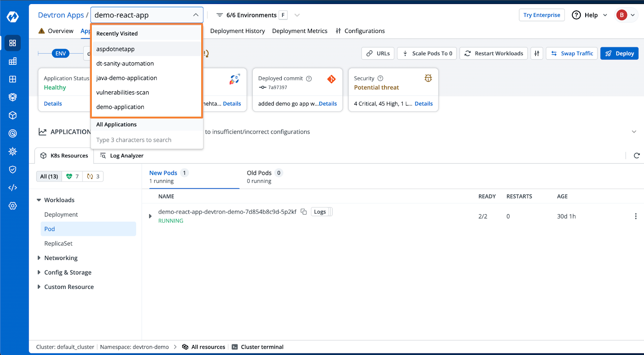Image resolution: width=644 pixels, height=355 pixels.
Task: Open the Chart Store sidebar icon
Action: (12, 79)
